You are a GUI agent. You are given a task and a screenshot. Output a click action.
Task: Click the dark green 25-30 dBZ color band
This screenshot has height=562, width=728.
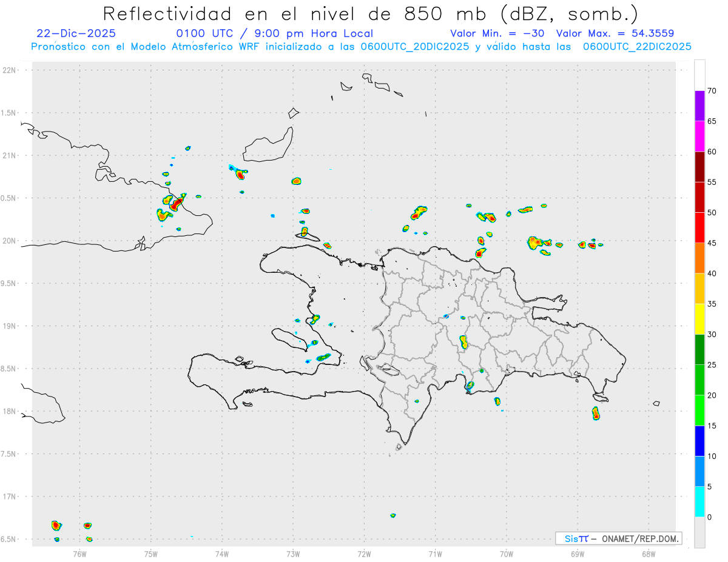pyautogui.click(x=699, y=350)
